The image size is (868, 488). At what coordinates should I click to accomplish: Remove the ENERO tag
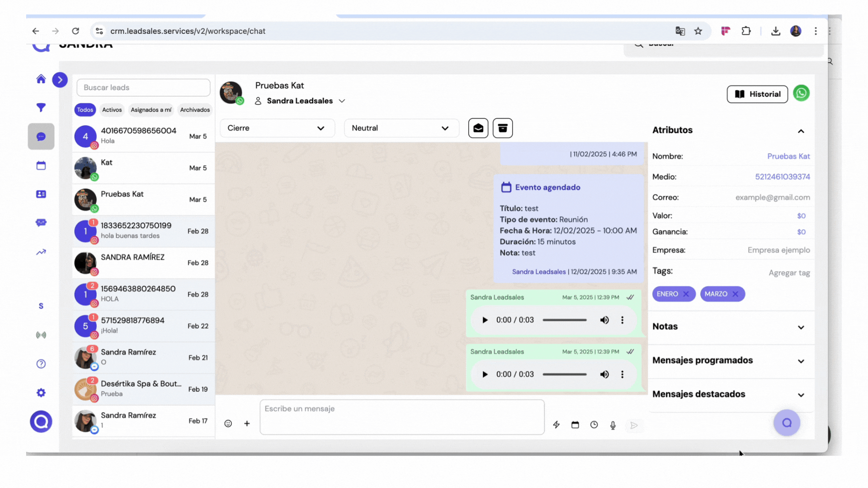(x=686, y=294)
